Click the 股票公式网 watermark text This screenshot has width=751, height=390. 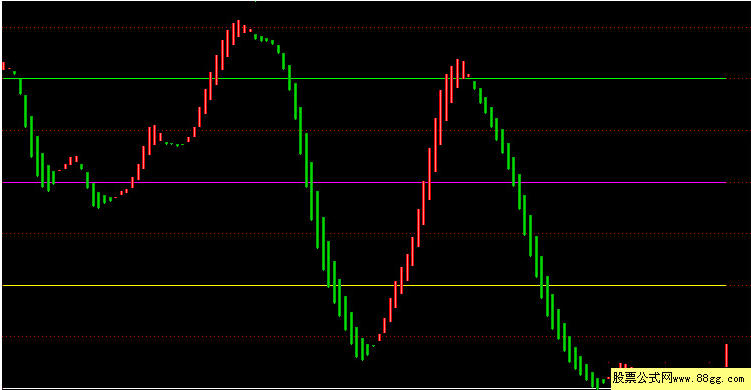tap(642, 378)
